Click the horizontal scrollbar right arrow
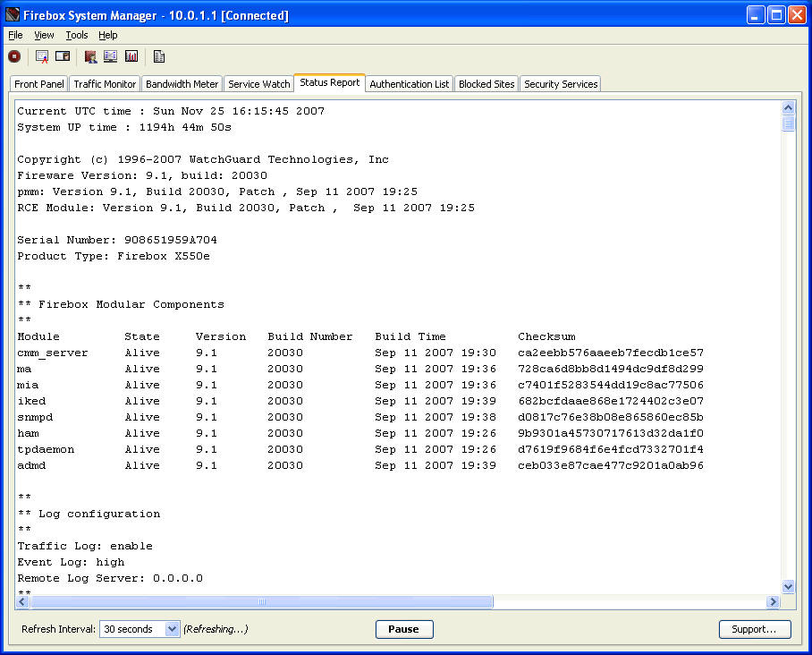The image size is (812, 655). point(774,601)
